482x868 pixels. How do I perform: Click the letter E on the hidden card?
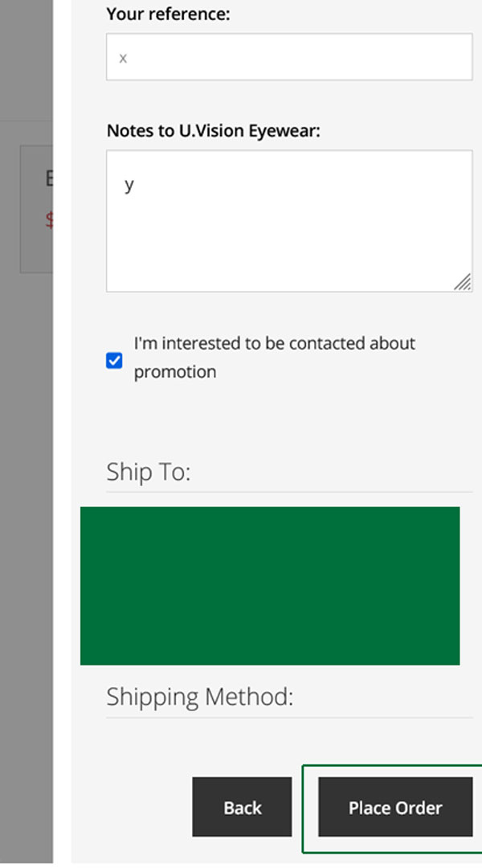[x=48, y=179]
